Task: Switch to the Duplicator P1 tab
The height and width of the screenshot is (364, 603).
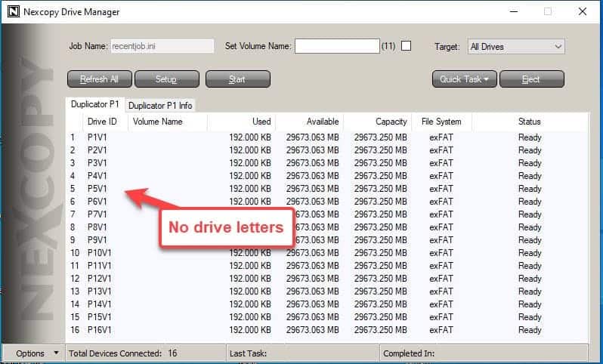Action: 94,104
